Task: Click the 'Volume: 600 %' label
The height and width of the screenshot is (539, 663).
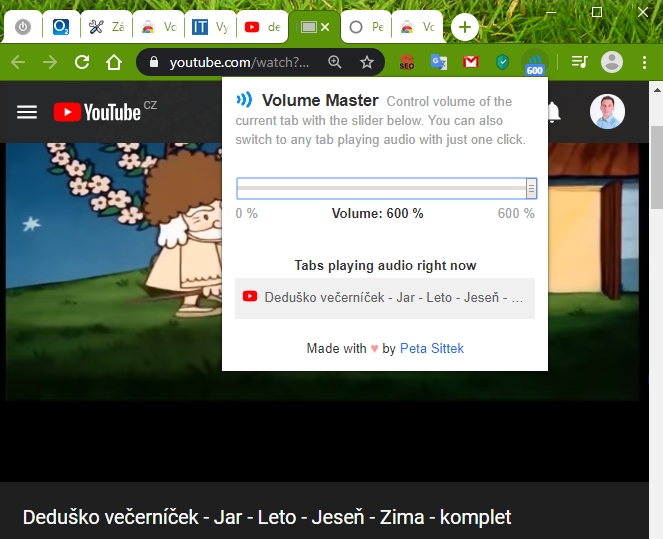Action: pos(377,213)
